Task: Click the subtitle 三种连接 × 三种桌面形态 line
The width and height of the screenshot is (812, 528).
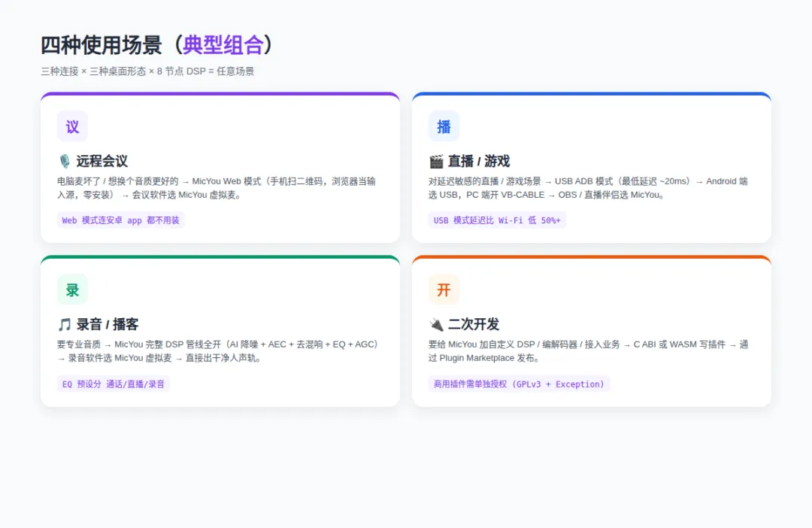Action: pos(147,71)
